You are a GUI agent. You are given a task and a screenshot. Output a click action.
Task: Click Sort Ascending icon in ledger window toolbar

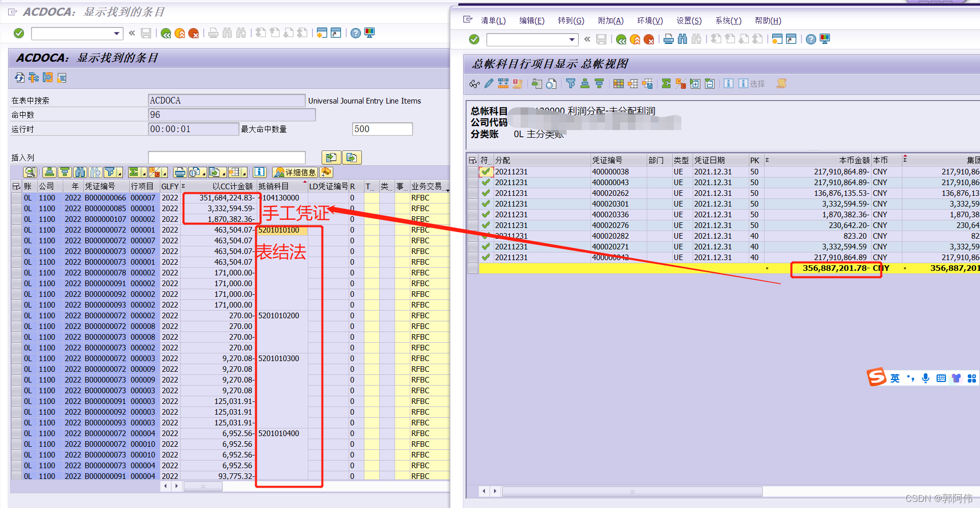585,84
